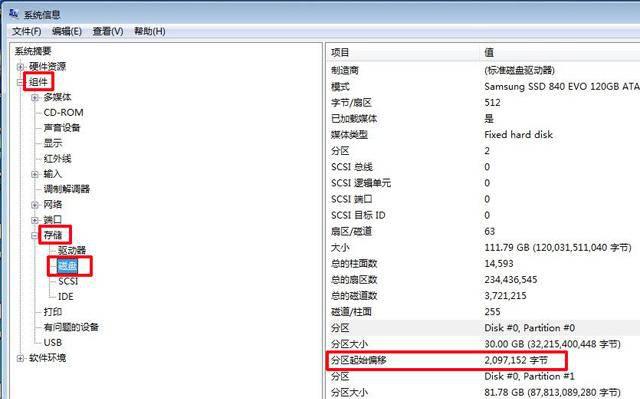Select 存储 in the tree

pos(53,235)
